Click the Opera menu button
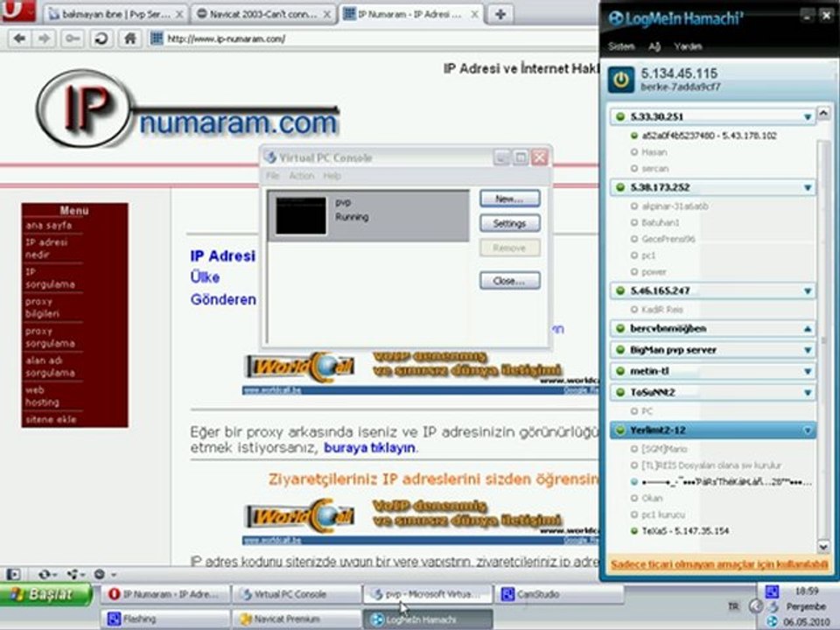The image size is (840, 630). [18, 10]
